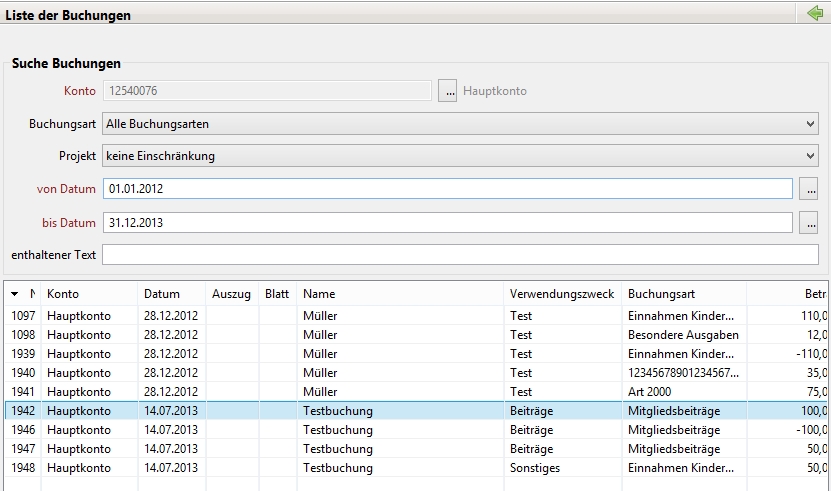831x491 pixels.
Task: Click into the bis Datum field
Action: (x=447, y=223)
